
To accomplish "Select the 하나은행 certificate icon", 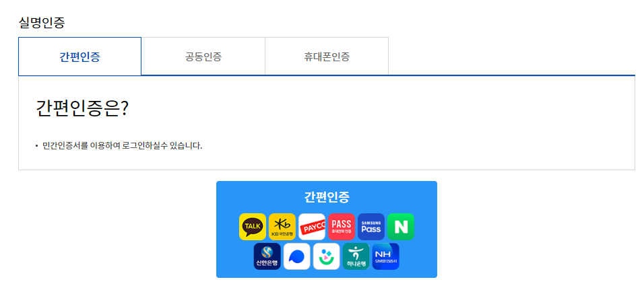I will (356, 256).
